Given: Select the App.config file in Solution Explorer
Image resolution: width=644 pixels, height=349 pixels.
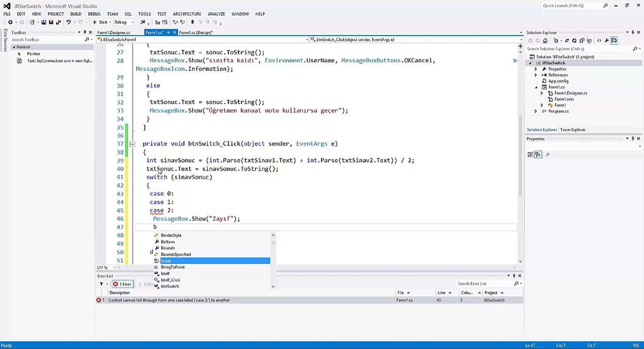Looking at the screenshot, I should coord(558,81).
